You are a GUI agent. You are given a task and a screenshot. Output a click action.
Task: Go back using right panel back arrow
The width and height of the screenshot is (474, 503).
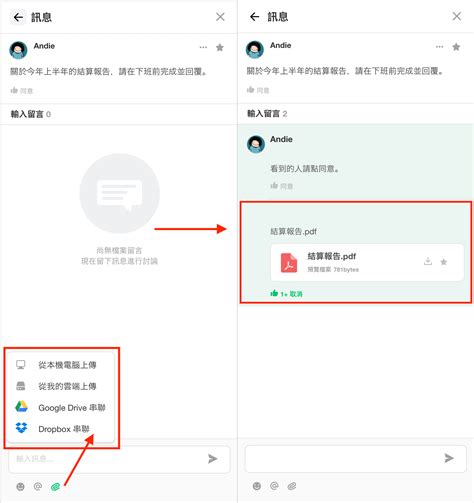[255, 17]
